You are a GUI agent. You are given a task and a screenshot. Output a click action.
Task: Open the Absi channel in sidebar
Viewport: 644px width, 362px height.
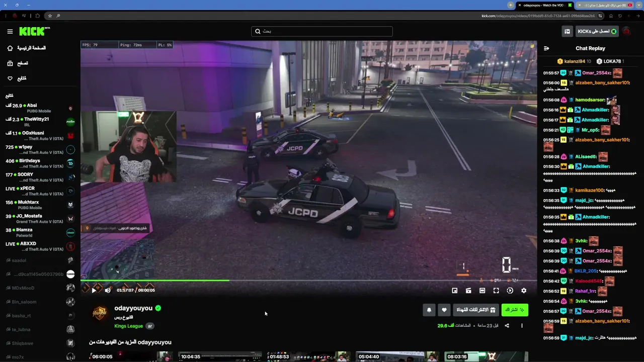pos(40,108)
